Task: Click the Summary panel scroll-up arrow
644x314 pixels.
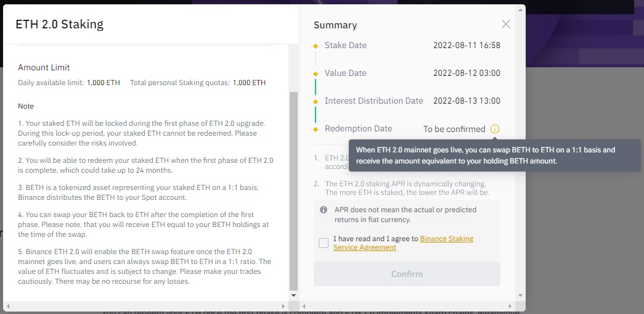Action: [521, 10]
